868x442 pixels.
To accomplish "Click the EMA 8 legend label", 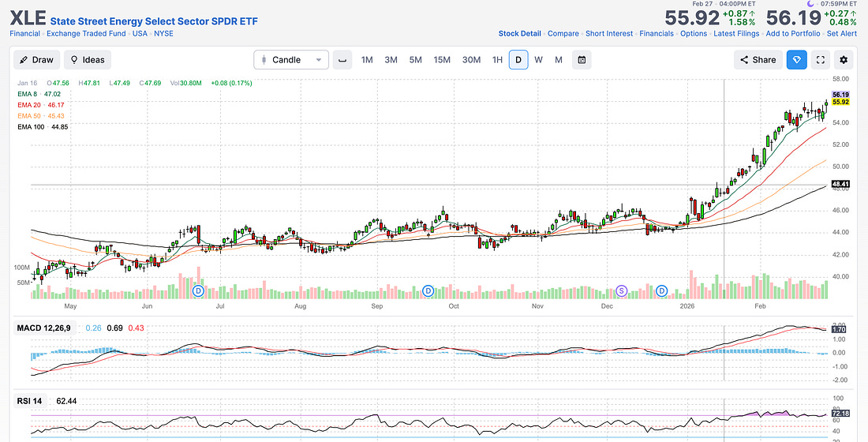I will pos(27,94).
